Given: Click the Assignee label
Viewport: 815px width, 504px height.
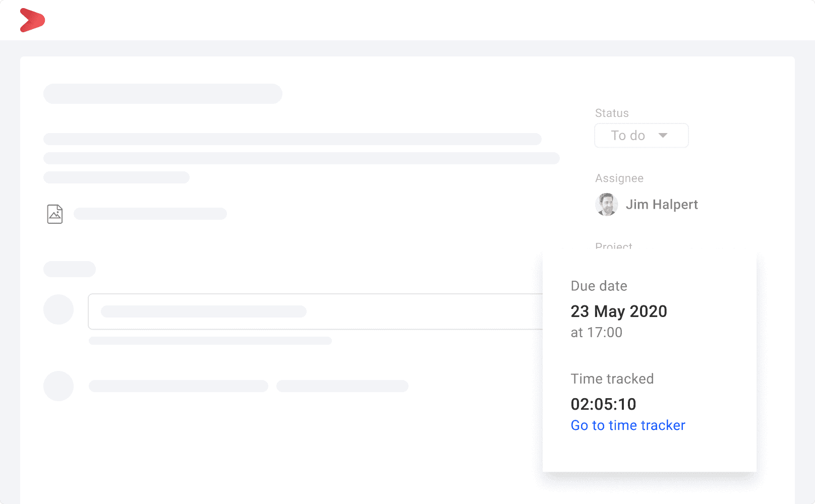Looking at the screenshot, I should (x=619, y=178).
